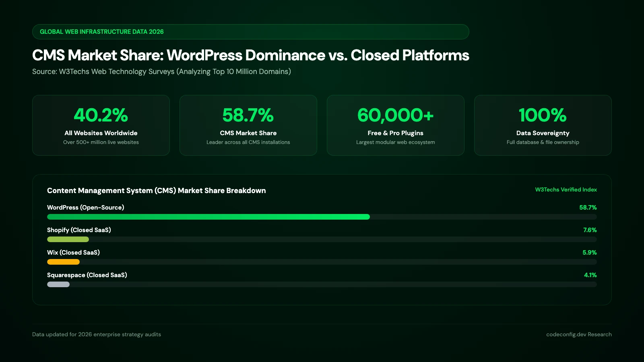Image resolution: width=644 pixels, height=362 pixels.
Task: Select the WordPress (Open-Source) row label
Action: 86,208
